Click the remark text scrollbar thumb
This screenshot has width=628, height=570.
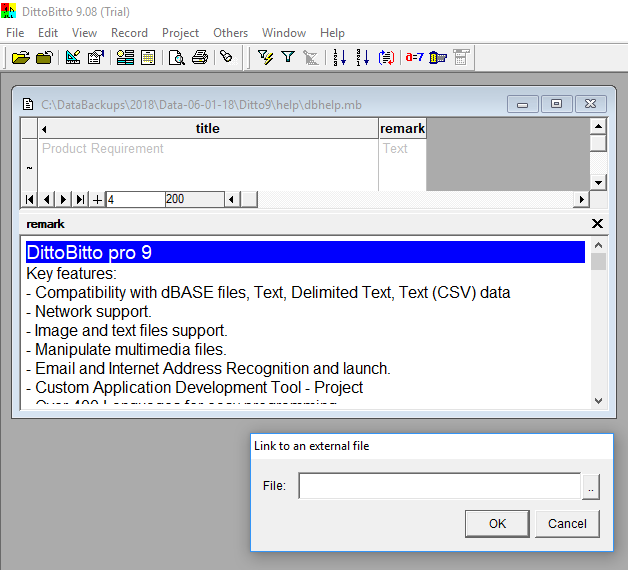pos(598,262)
